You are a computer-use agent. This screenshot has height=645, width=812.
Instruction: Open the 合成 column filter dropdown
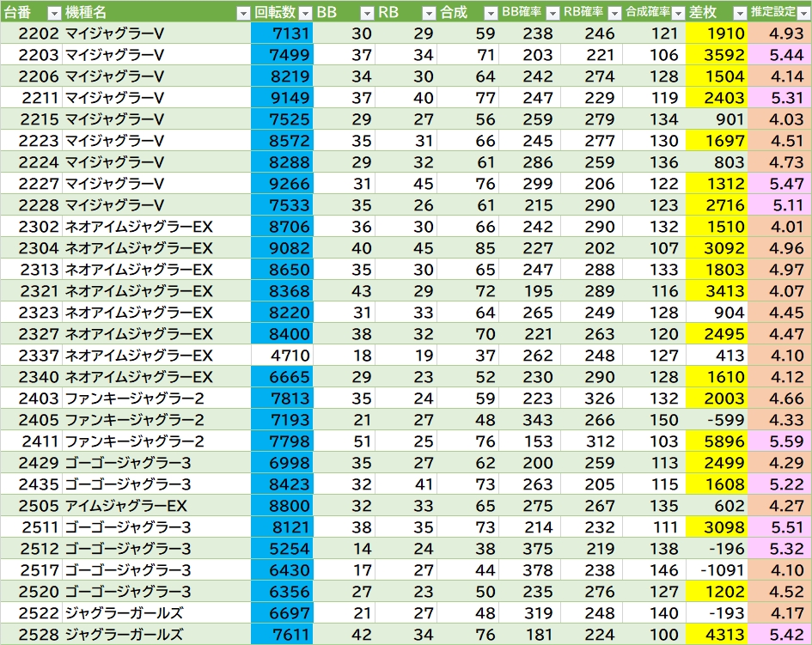pyautogui.click(x=490, y=13)
